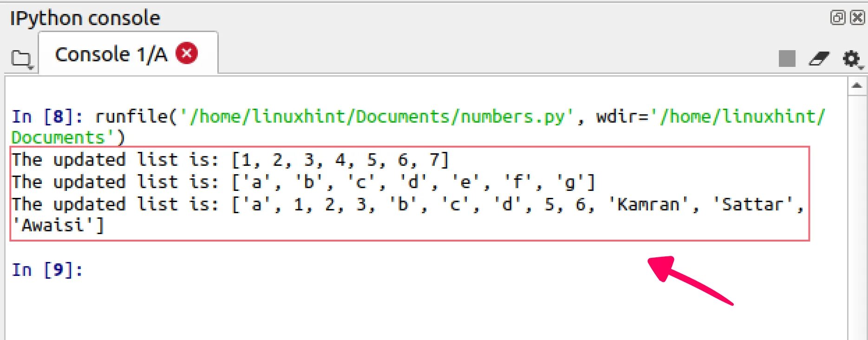Undock the IPython console pane
Screen dimensions: 868x340
coord(837,18)
